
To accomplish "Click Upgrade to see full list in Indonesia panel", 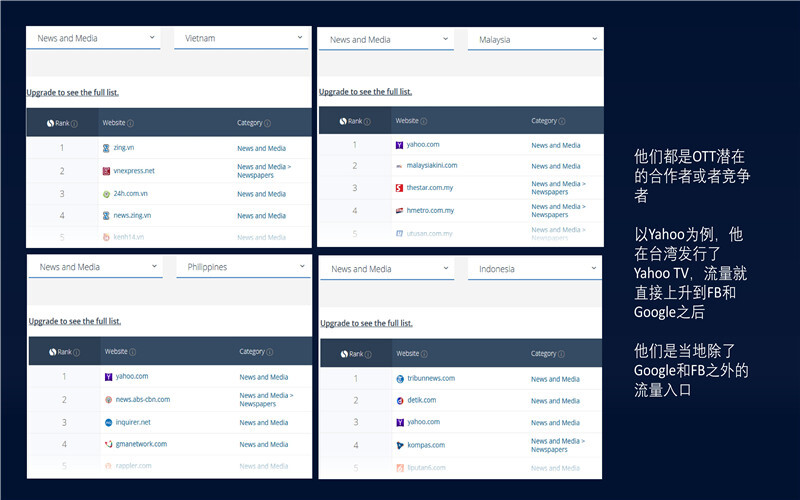I will click(366, 324).
